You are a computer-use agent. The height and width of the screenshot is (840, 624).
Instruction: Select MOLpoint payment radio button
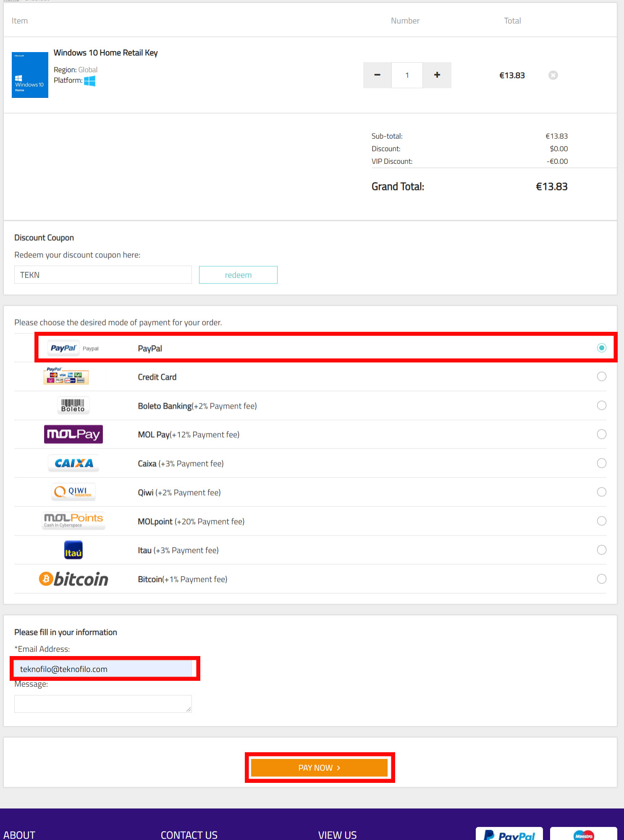(x=601, y=521)
